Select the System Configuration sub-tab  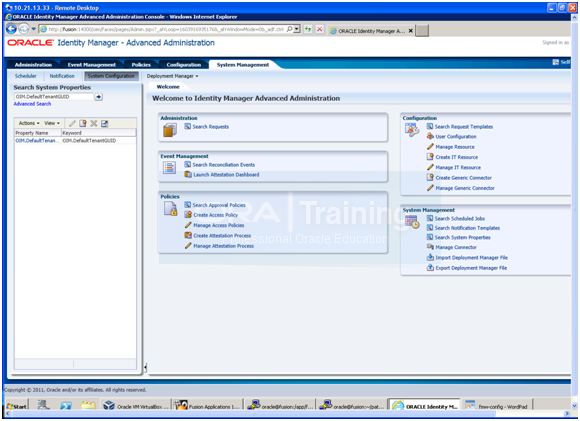[111, 76]
